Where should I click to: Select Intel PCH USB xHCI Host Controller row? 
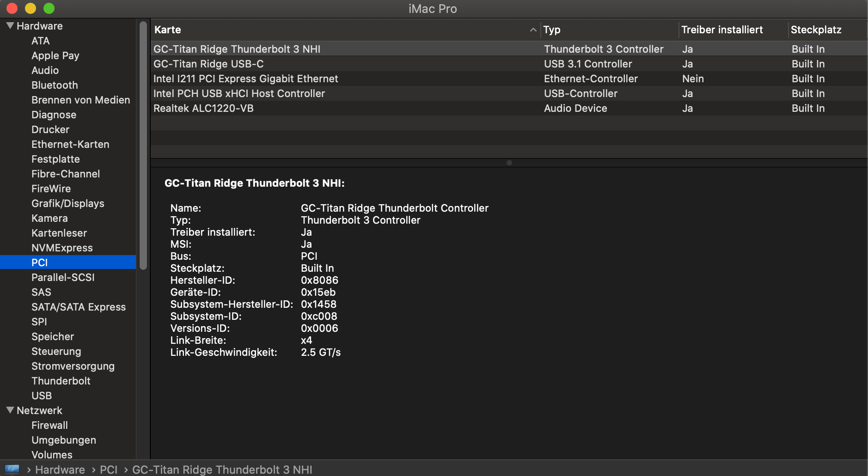coord(508,93)
